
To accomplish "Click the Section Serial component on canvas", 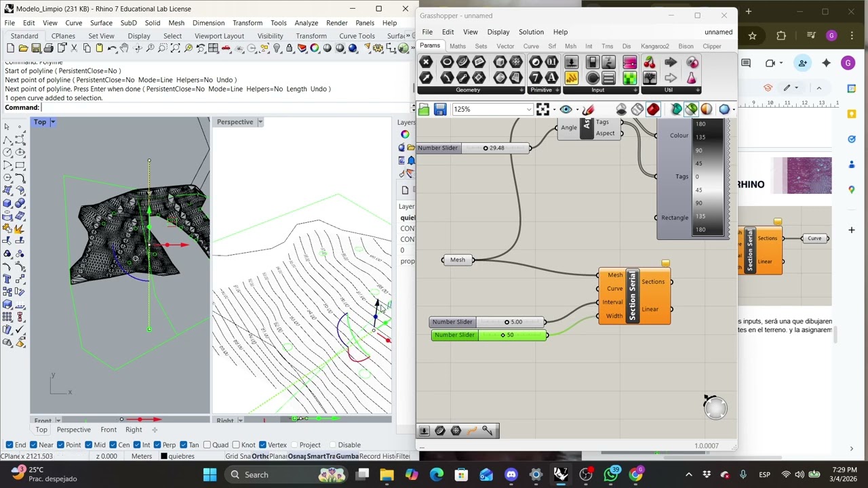I will 634,296.
